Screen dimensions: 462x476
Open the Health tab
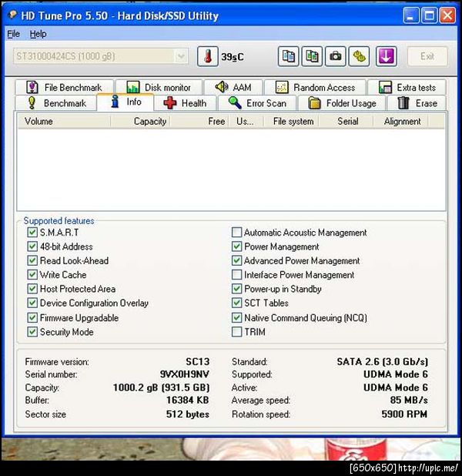tap(185, 103)
